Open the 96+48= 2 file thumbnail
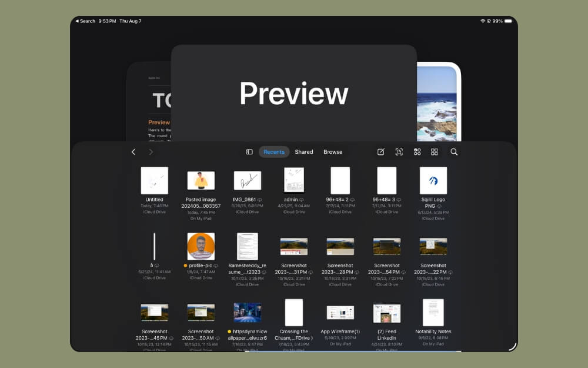Viewport: 588px width, 368px height. [340, 181]
